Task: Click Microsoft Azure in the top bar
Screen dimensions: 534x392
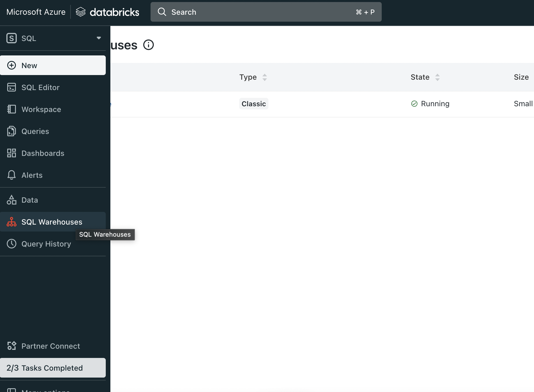Action: click(x=36, y=12)
